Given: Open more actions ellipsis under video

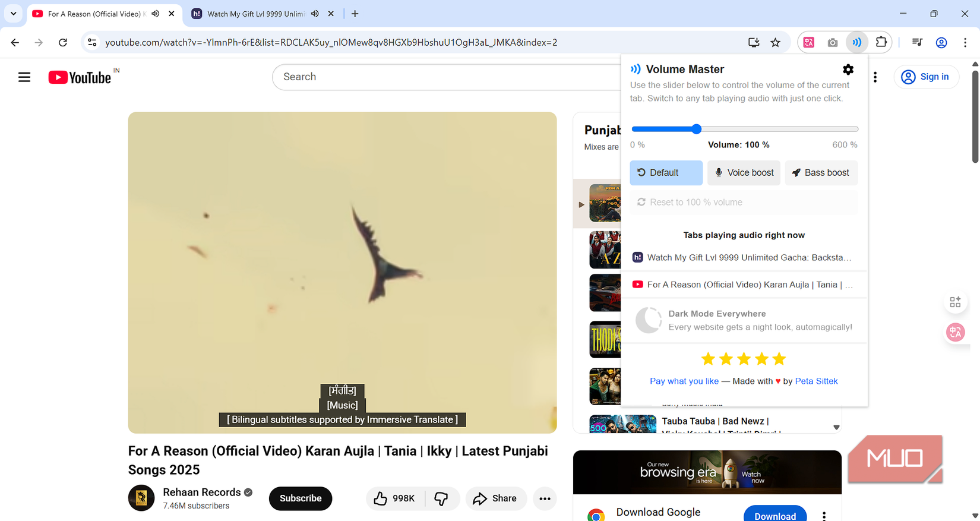Looking at the screenshot, I should (x=545, y=498).
